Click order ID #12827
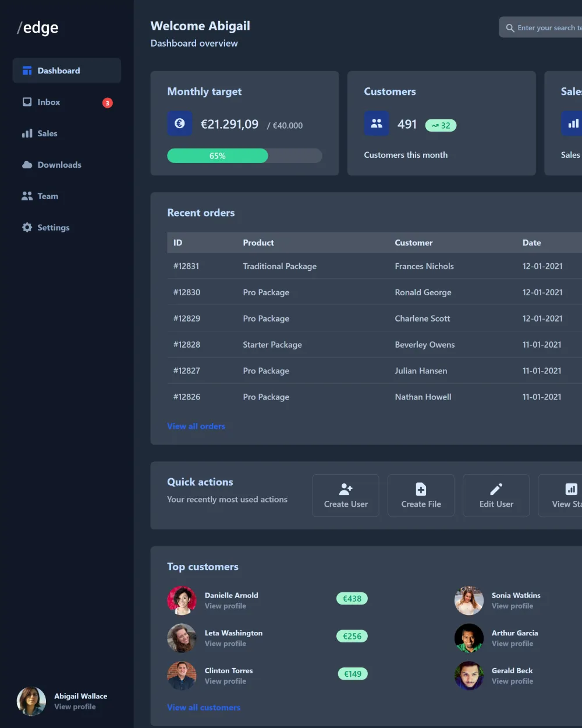This screenshot has width=582, height=728. pos(187,371)
